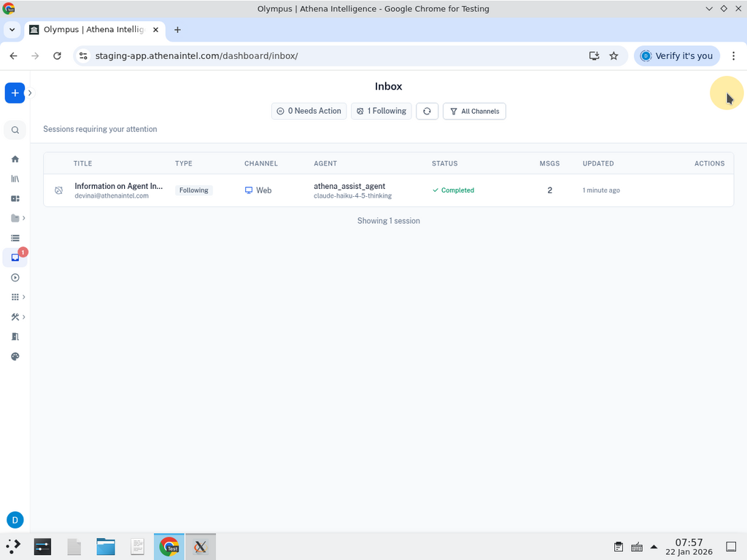Open the search icon in the sidebar
747x560 pixels.
pyautogui.click(x=15, y=130)
